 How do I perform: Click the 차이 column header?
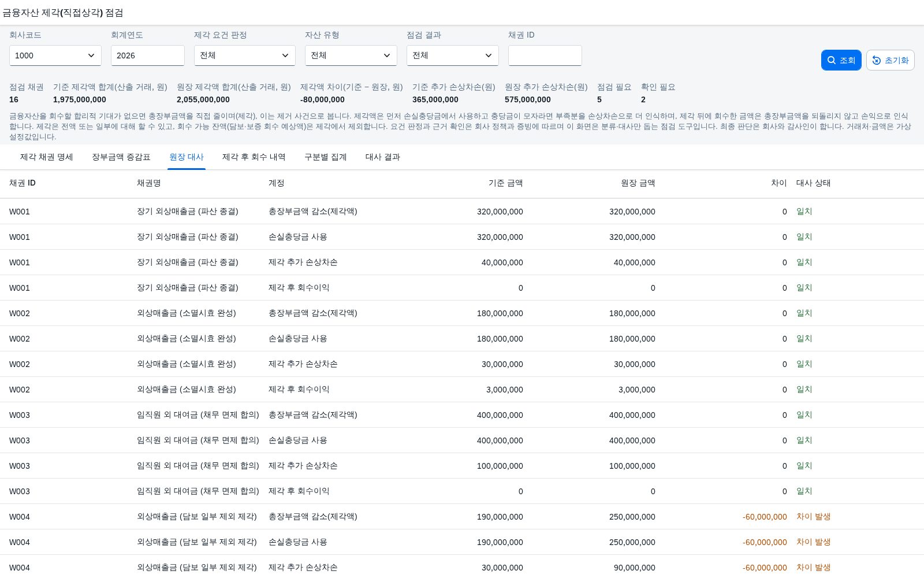[779, 183]
